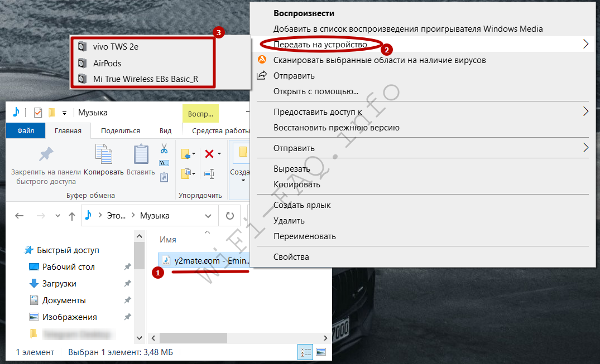This screenshot has height=364, width=600.
Task: Open the Quick Access Toolbar customize dropdown
Action: coord(65,113)
